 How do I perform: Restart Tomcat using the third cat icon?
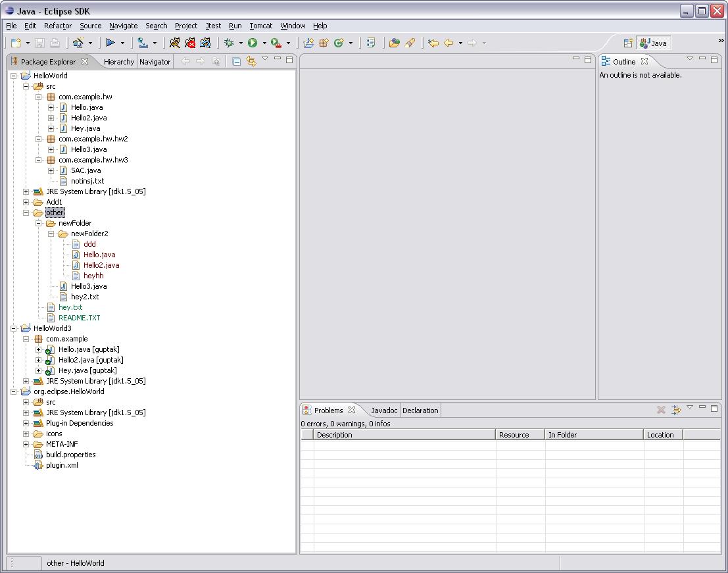pos(205,43)
